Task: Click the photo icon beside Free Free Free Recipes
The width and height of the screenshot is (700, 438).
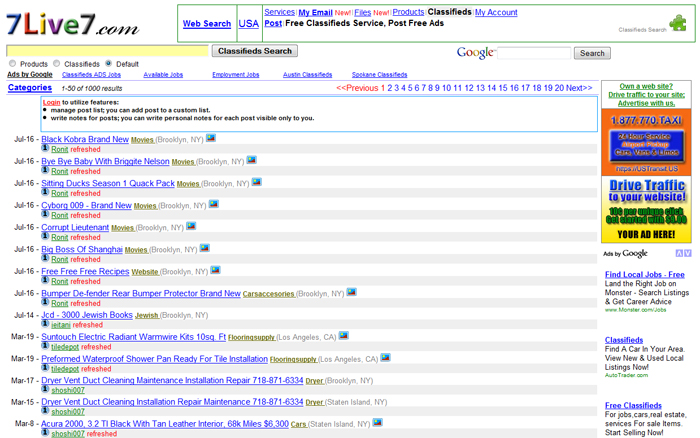Action: (x=216, y=270)
